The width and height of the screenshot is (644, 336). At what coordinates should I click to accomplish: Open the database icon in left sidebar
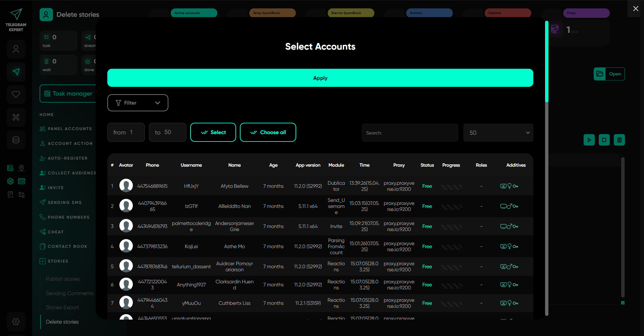coord(16,140)
